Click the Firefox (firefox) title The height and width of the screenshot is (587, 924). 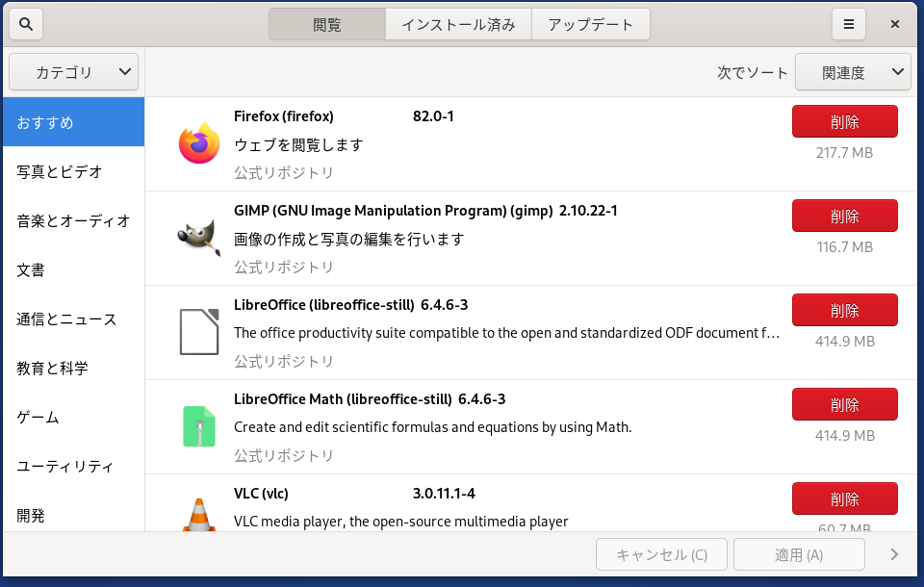pyautogui.click(x=283, y=116)
